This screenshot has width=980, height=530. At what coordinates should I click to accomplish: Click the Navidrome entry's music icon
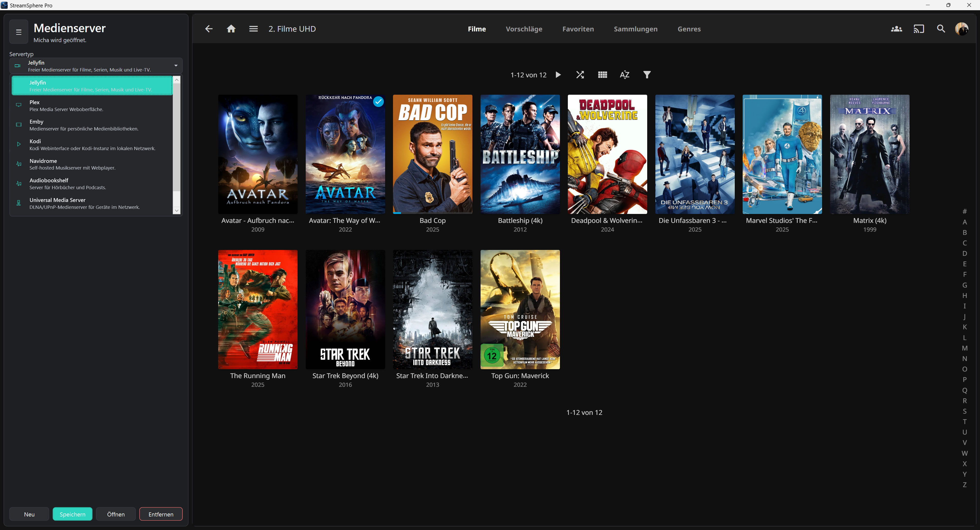pos(19,164)
